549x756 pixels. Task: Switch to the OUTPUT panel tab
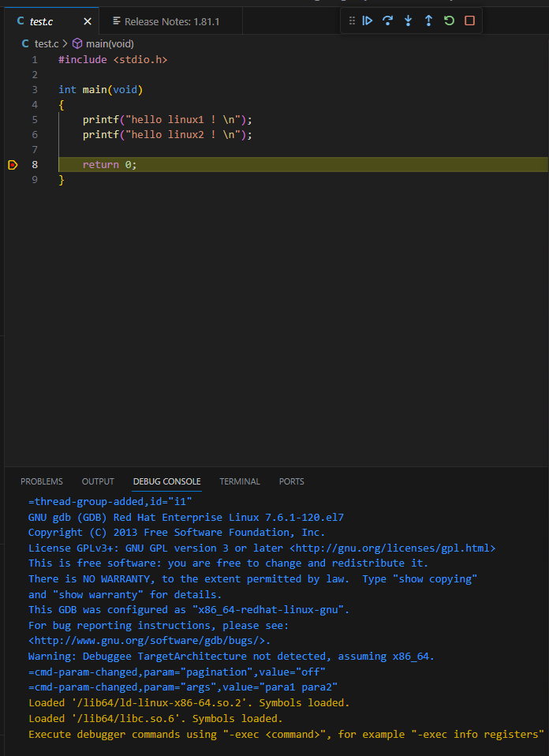(x=98, y=481)
